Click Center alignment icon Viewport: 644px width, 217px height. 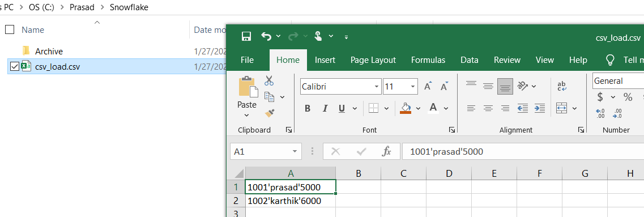click(488, 109)
